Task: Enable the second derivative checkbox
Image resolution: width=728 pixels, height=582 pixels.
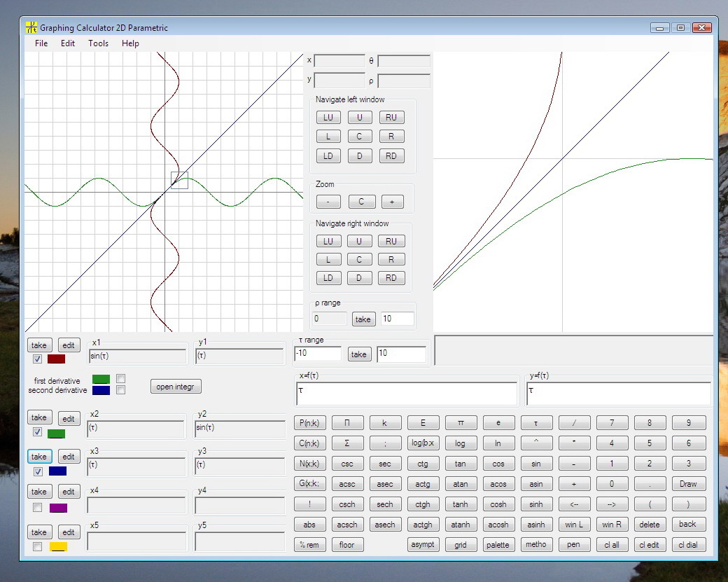Action: (120, 389)
